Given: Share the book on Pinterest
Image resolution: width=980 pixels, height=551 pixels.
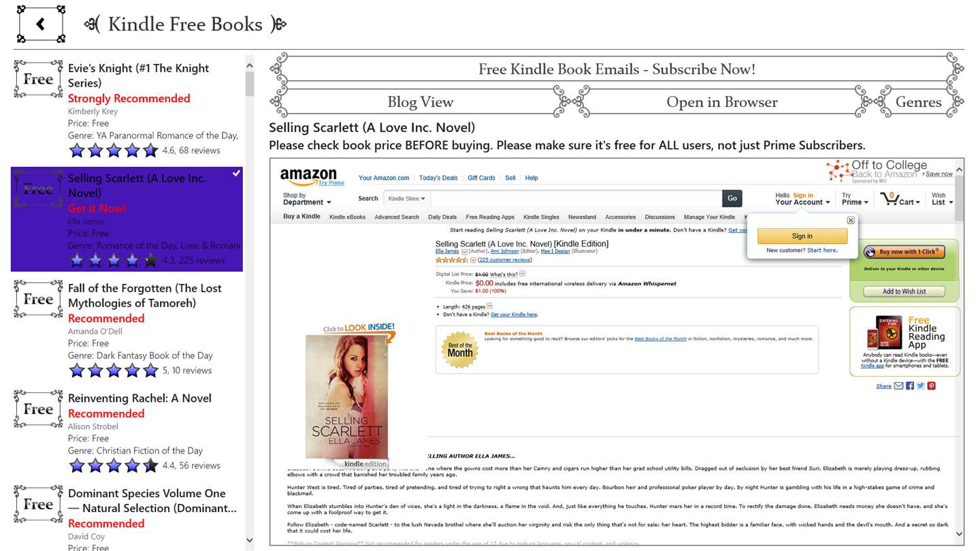Looking at the screenshot, I should coord(932,385).
